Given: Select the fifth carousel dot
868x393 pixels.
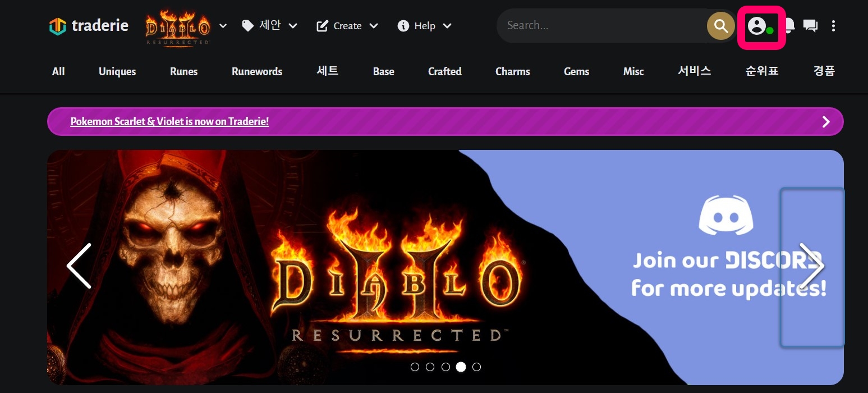Looking at the screenshot, I should click(x=476, y=367).
